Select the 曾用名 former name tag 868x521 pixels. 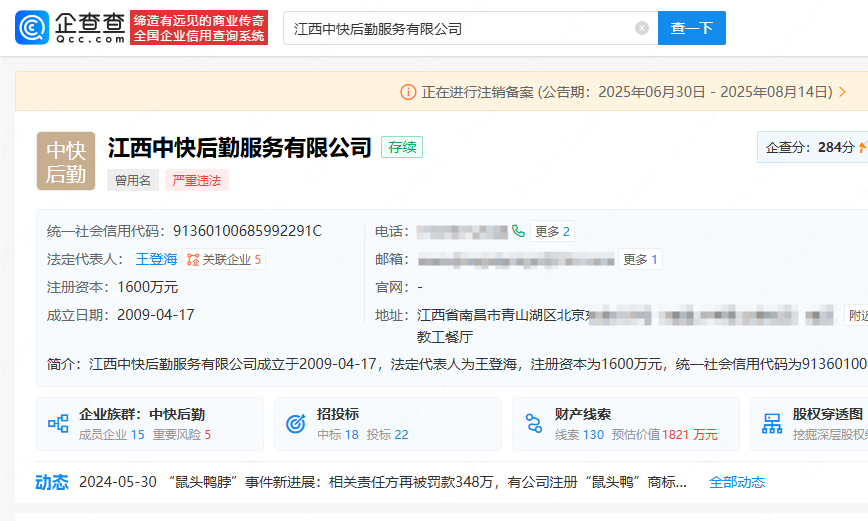pos(133,181)
